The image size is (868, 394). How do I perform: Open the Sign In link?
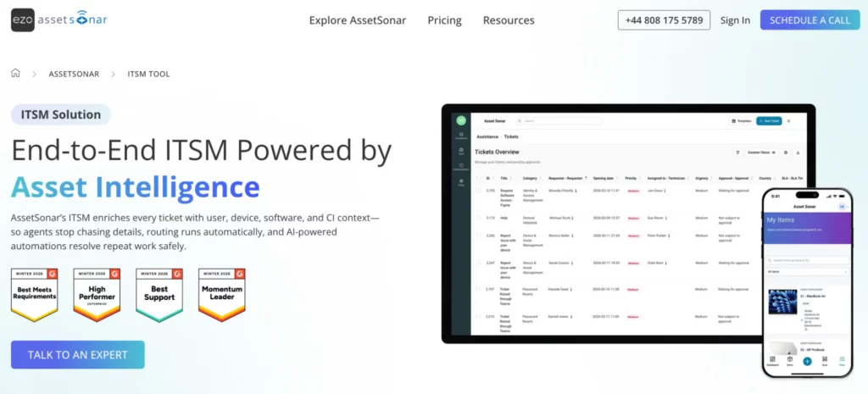[735, 20]
